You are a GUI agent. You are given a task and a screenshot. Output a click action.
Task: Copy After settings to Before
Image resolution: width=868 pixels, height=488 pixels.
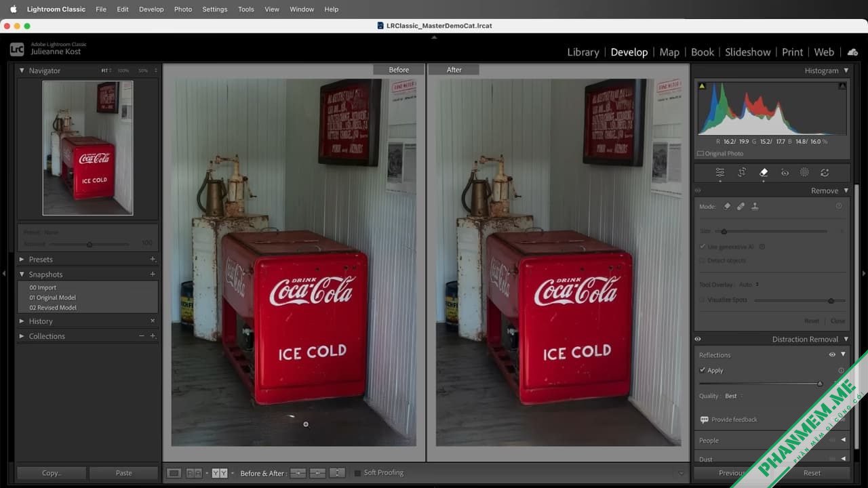(317, 473)
